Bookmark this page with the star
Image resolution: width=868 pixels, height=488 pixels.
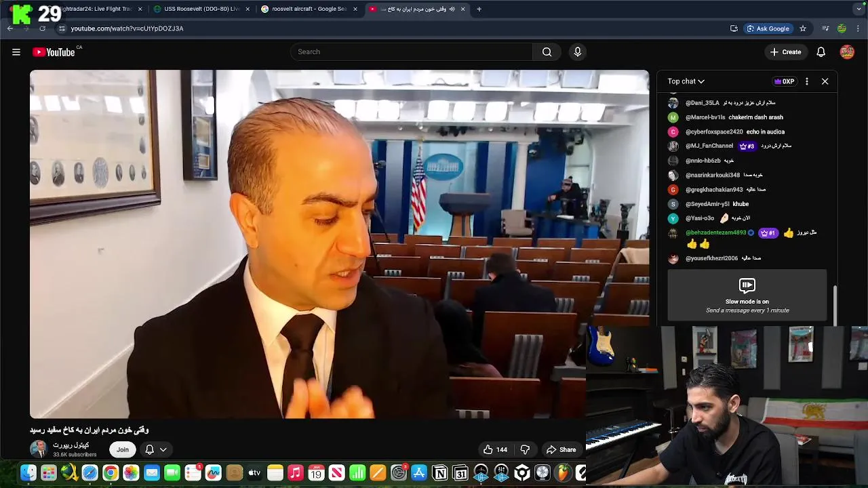coord(803,28)
